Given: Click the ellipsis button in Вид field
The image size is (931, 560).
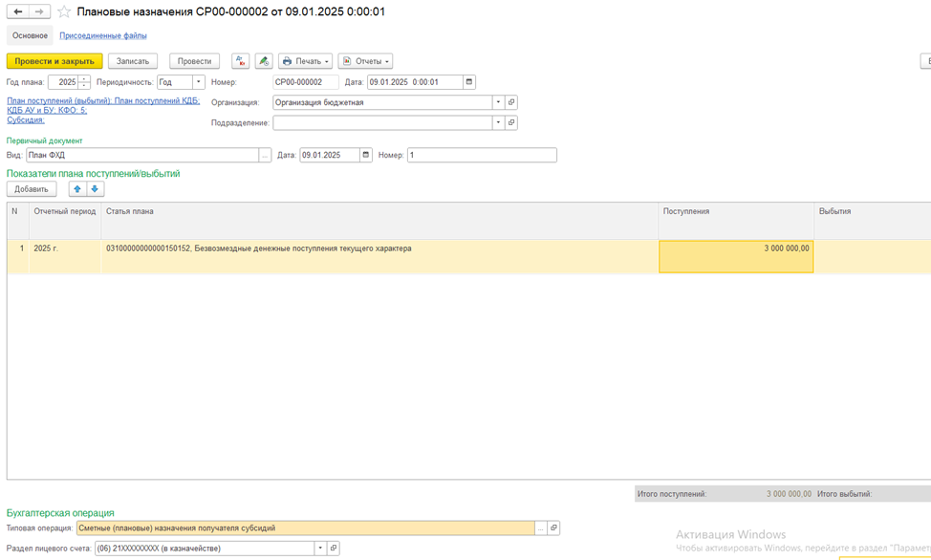Looking at the screenshot, I should (265, 155).
